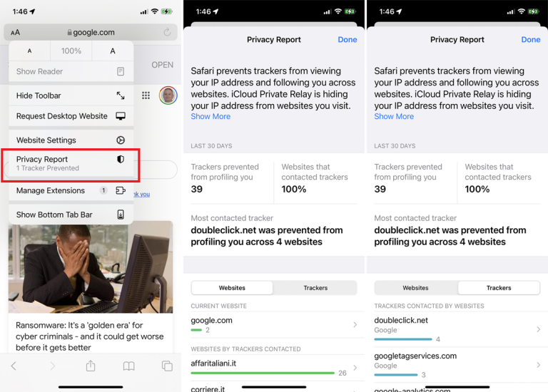Open the affaritaliani.it website entry

(274, 367)
